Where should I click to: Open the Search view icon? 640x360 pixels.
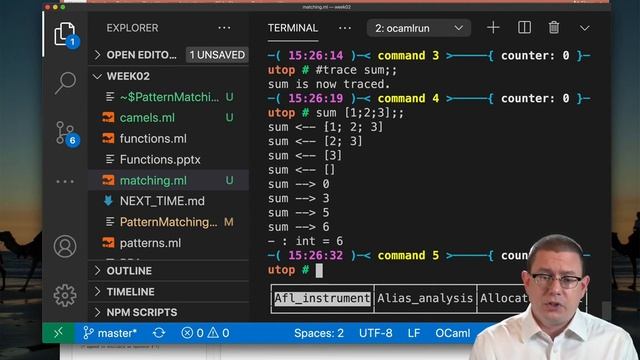click(65, 83)
